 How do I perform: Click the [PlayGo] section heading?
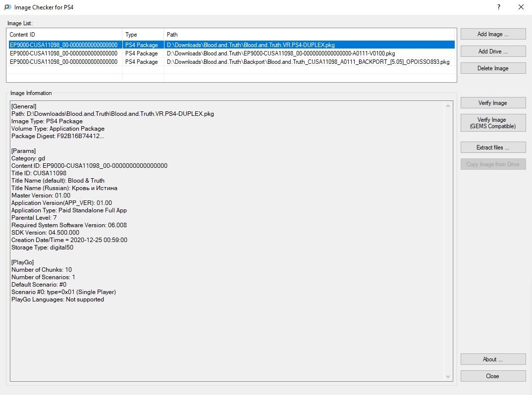pyautogui.click(x=23, y=262)
